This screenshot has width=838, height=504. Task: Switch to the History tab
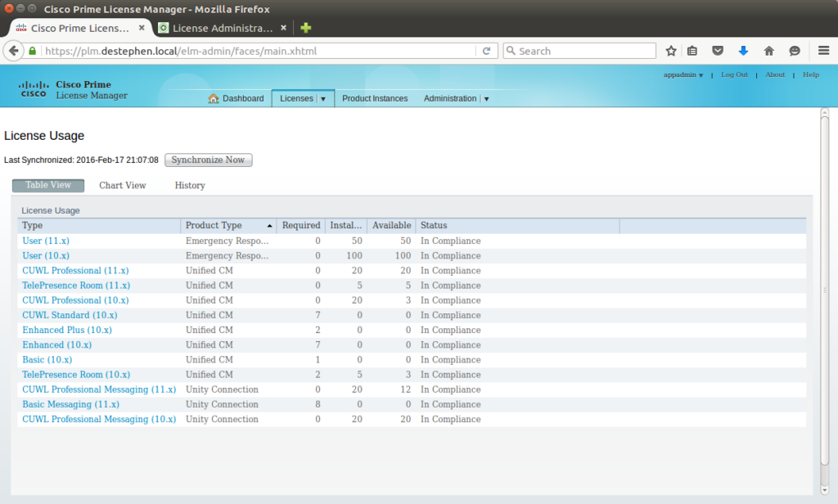click(190, 186)
